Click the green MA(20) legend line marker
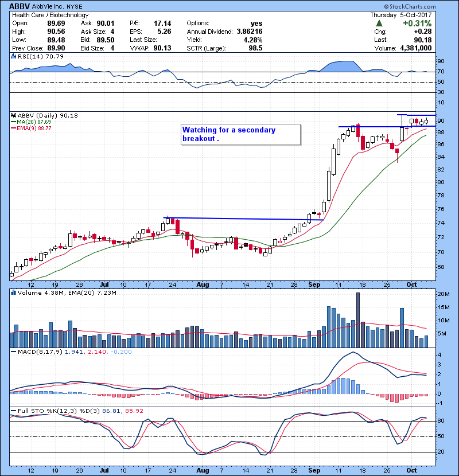 click(x=13, y=122)
